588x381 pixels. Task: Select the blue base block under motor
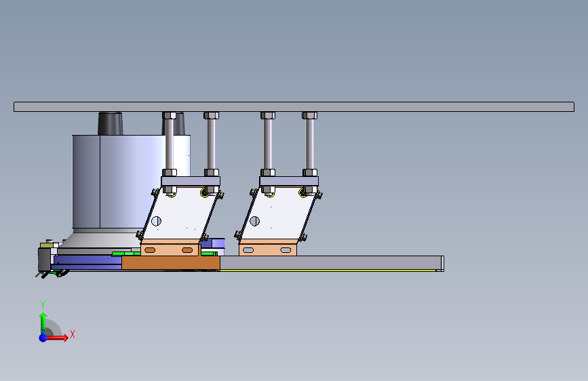click(87, 262)
